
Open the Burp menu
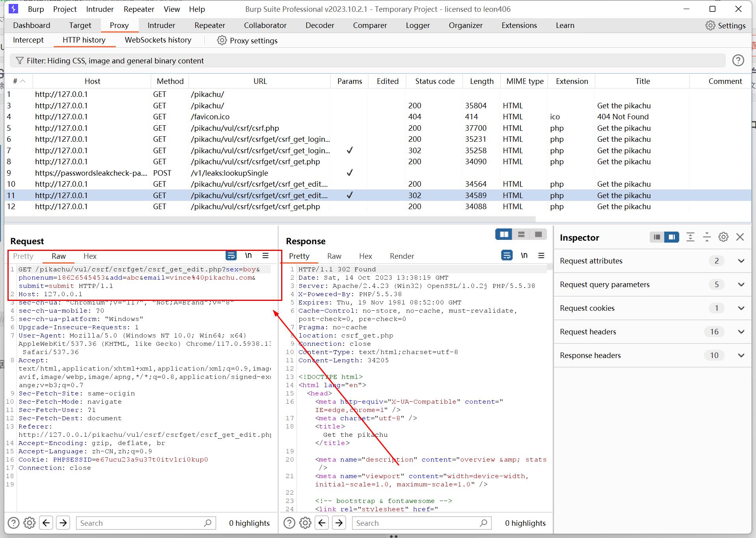pyautogui.click(x=36, y=9)
